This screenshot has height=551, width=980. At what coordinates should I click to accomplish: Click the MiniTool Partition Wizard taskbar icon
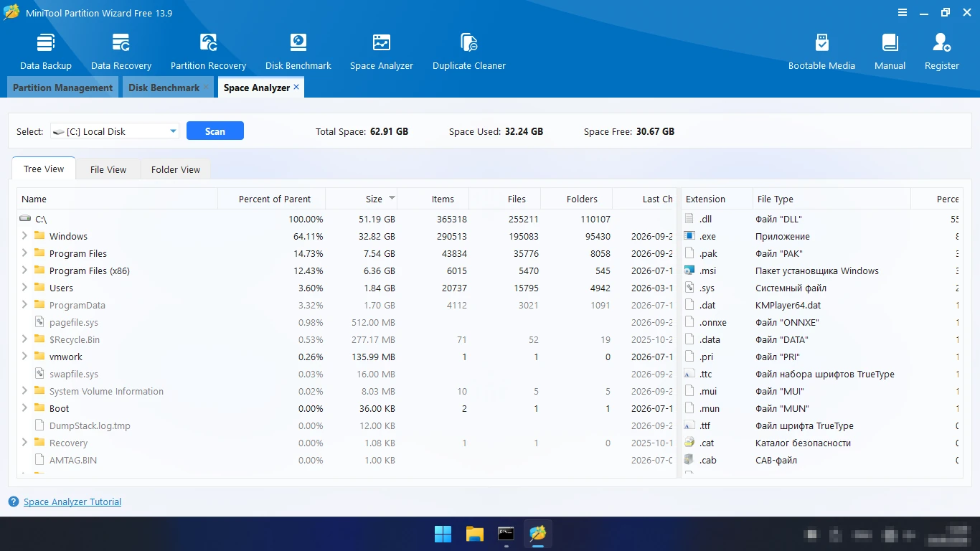[538, 534]
